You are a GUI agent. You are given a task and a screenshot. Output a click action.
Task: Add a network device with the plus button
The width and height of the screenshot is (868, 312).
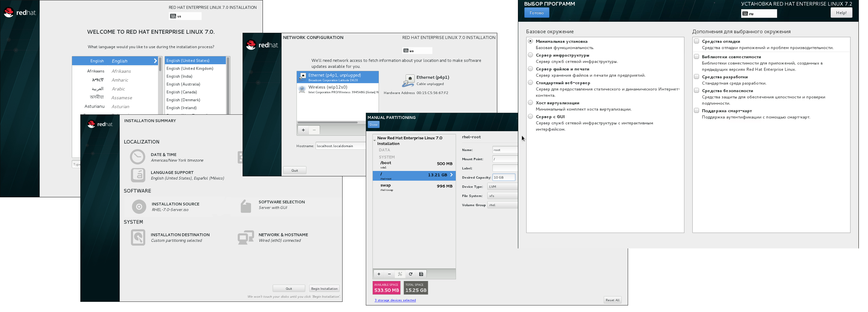coord(303,130)
